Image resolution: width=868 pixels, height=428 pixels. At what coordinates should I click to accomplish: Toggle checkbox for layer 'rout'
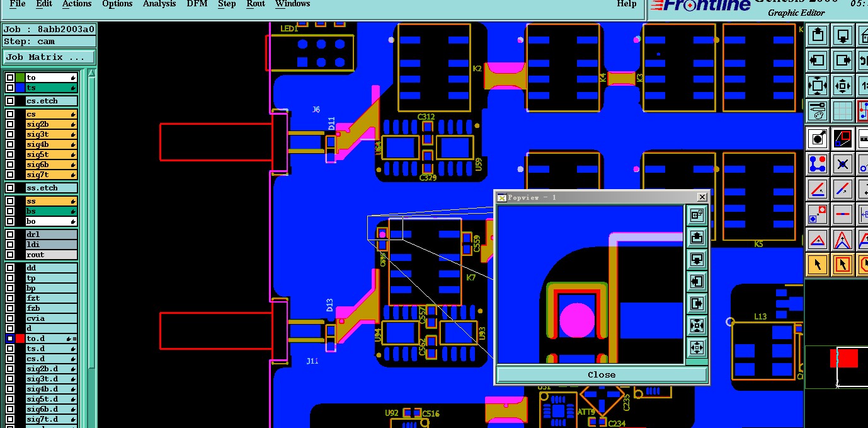(10, 255)
